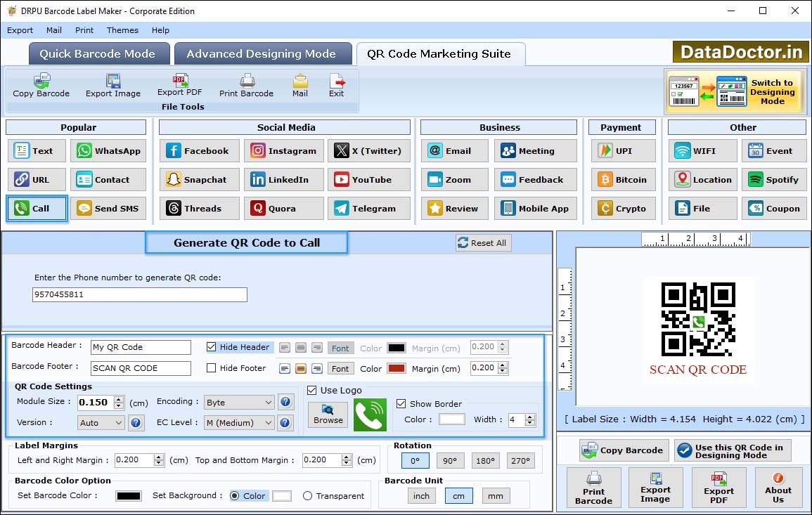Select the WhatsApp QR code type

(x=108, y=150)
